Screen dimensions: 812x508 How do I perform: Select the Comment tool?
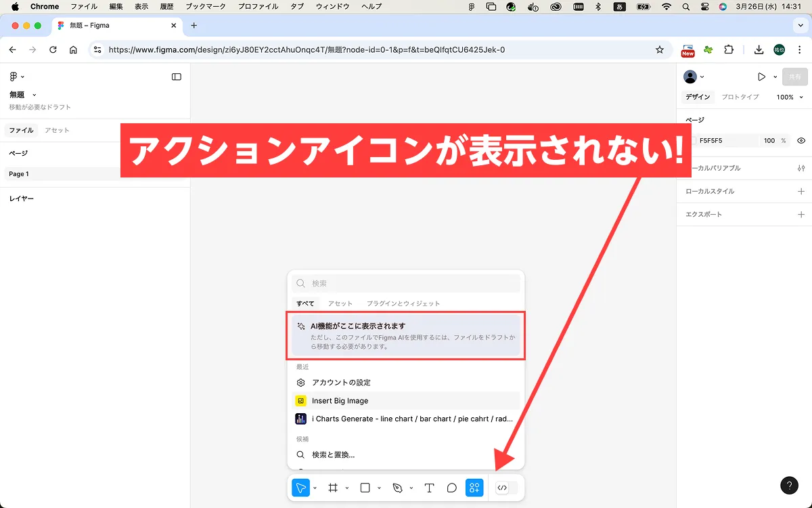(x=452, y=488)
